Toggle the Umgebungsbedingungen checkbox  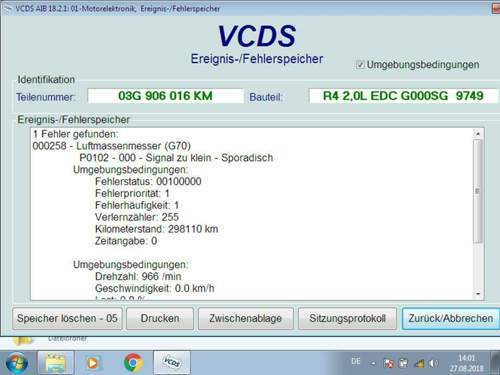(360, 65)
